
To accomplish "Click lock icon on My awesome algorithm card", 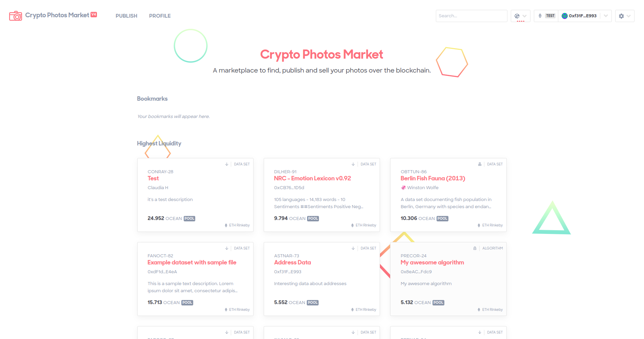I will coord(475,248).
